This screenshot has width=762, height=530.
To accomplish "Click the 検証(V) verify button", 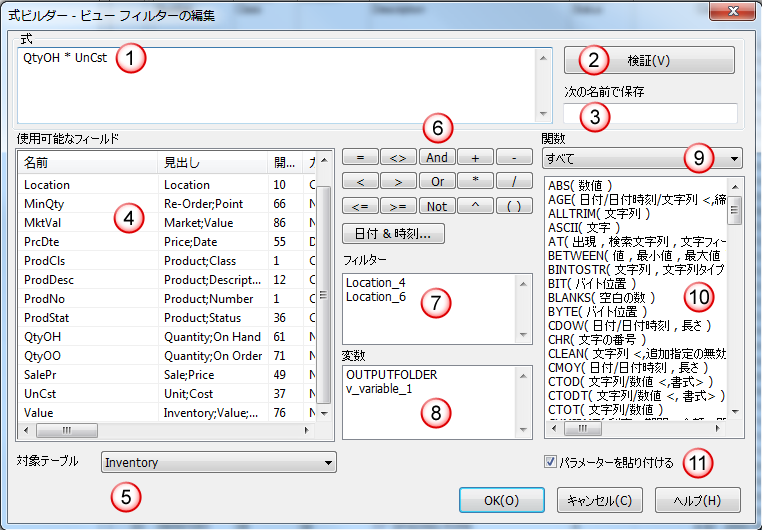I will 649,61.
